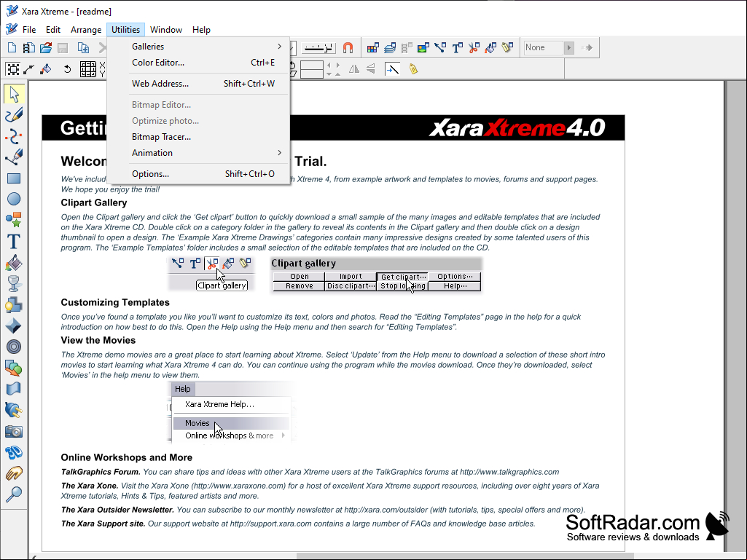The height and width of the screenshot is (560, 747).
Task: Select the Text tool
Action: 14,242
